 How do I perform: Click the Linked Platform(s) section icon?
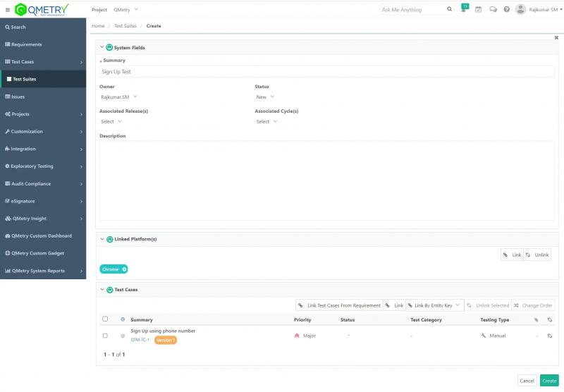click(110, 239)
